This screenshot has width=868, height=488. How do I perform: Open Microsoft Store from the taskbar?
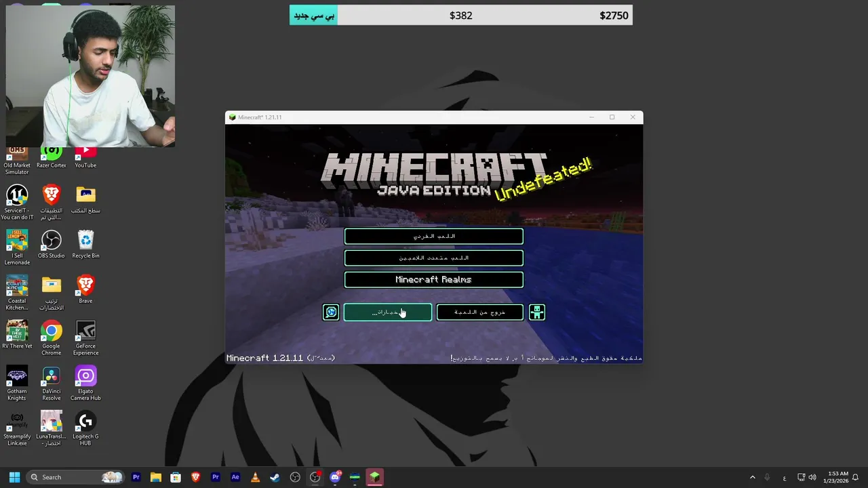(x=176, y=477)
